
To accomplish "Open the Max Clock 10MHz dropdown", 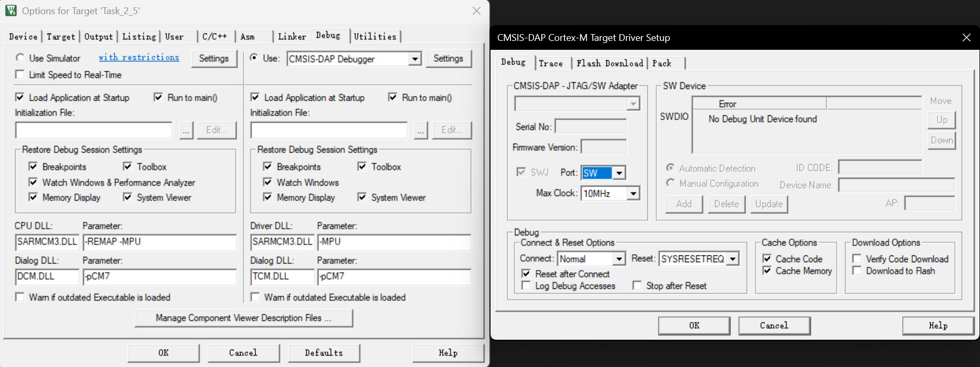I will pyautogui.click(x=633, y=193).
